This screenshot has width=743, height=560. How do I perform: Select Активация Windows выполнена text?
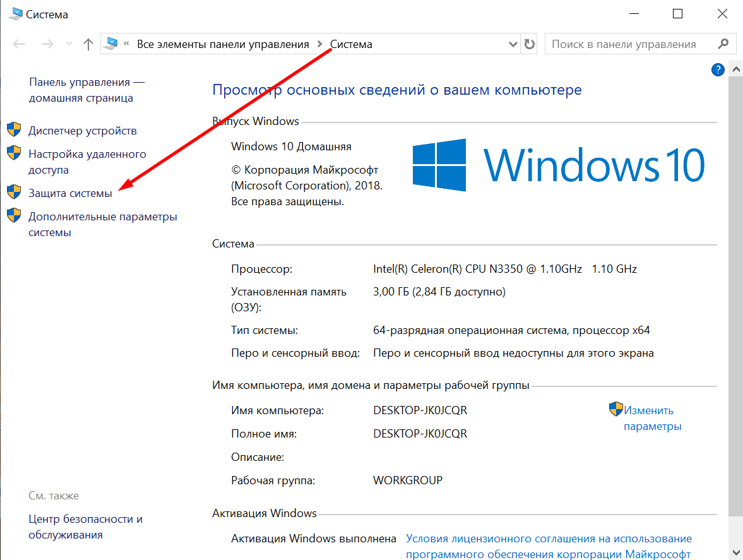coord(314,539)
